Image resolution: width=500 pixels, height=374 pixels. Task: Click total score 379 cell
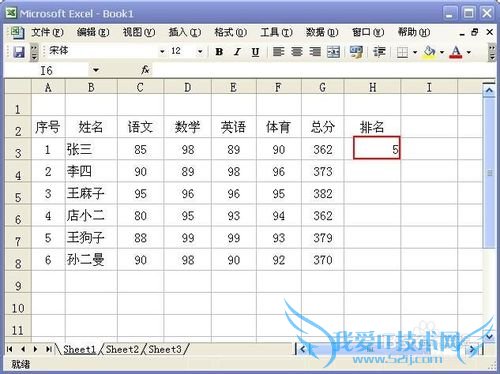(323, 238)
